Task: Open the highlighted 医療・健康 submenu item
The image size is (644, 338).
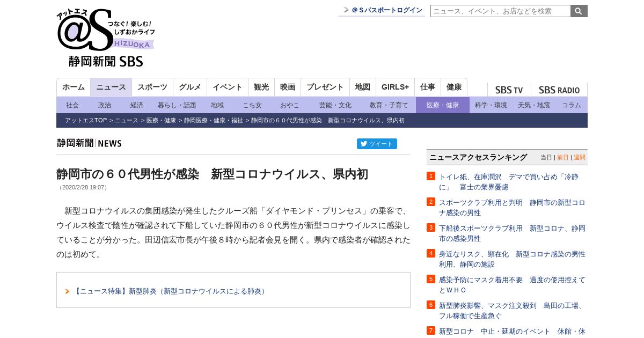Action: 443,105
